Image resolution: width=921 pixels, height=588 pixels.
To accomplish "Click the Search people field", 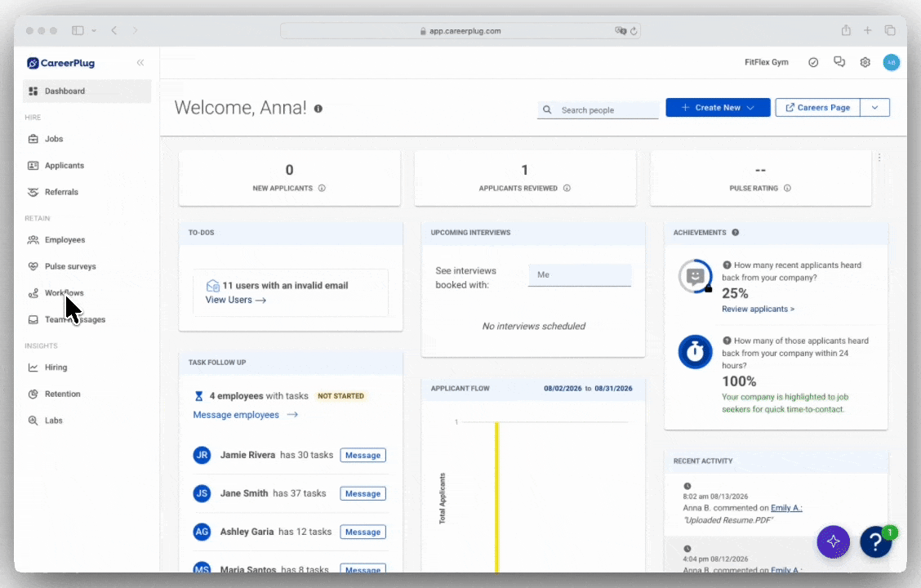I will tap(598, 110).
